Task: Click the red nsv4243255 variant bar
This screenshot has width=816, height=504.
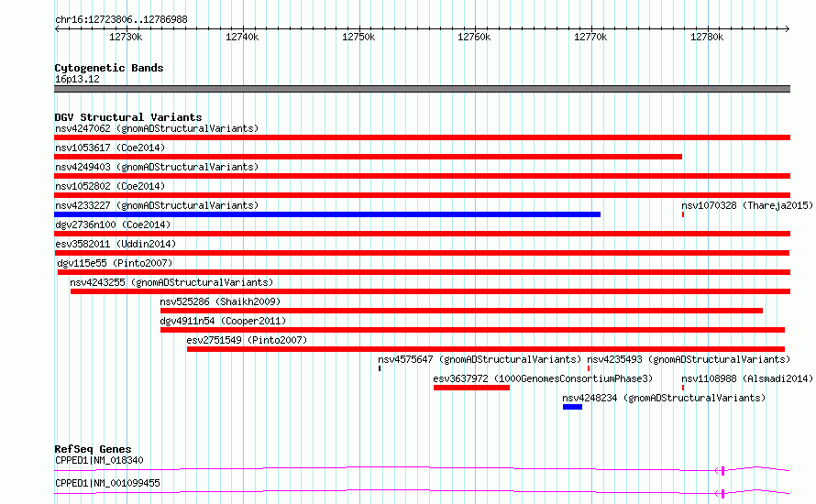Action: click(430, 291)
